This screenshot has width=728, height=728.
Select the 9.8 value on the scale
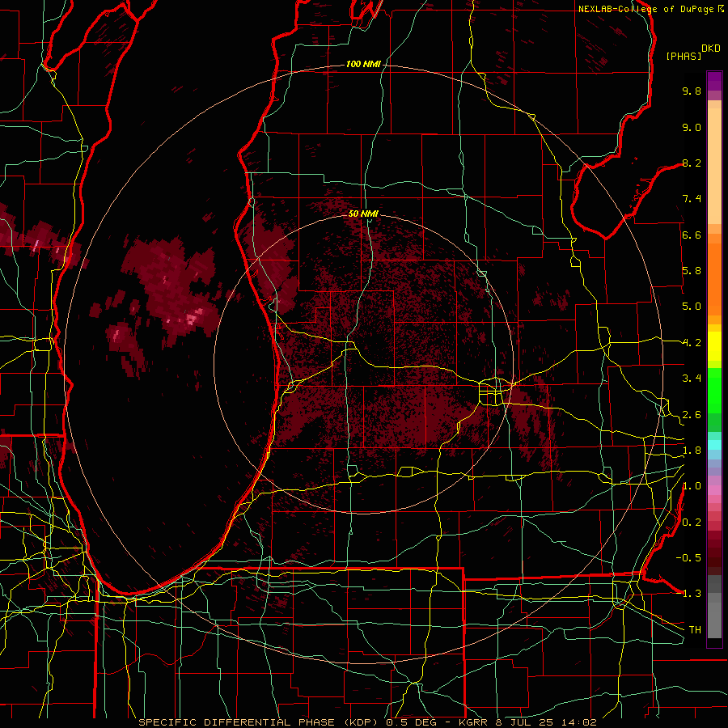(692, 91)
